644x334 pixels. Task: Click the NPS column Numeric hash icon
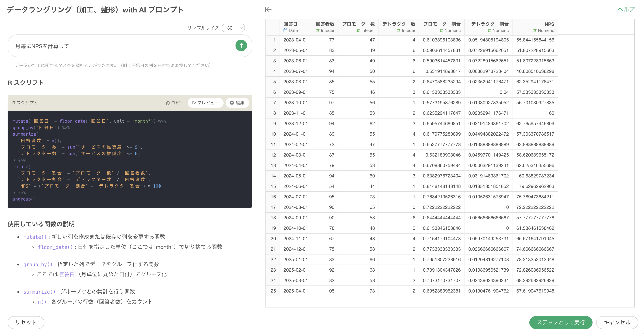pos(535,30)
